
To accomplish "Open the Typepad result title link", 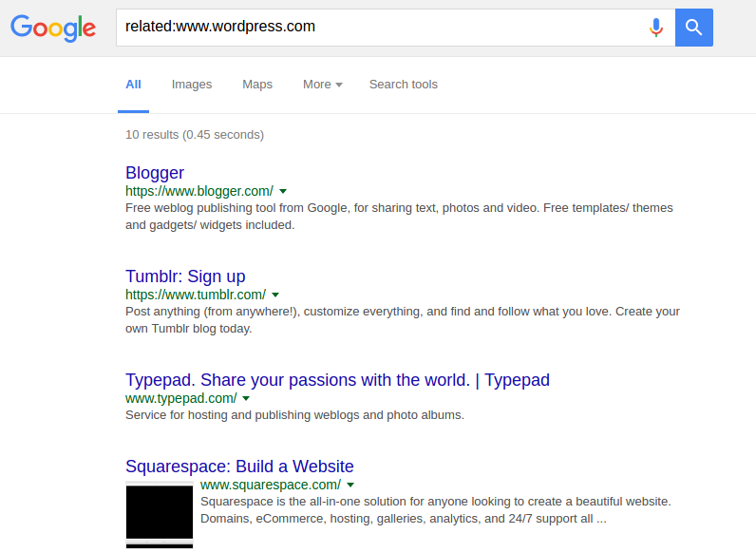I will pyautogui.click(x=337, y=380).
